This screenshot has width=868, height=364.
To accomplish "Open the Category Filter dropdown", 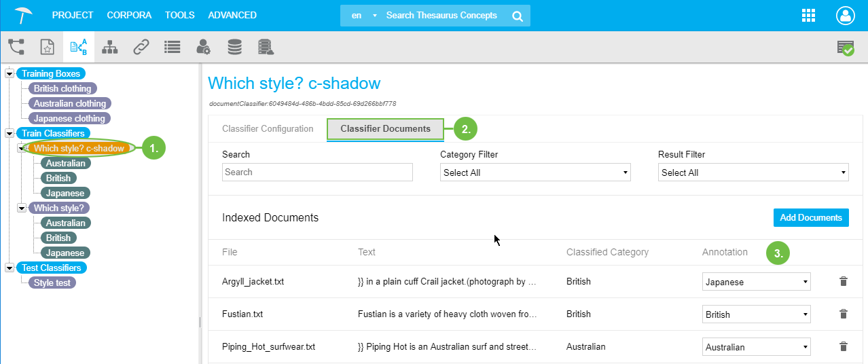I will click(x=535, y=172).
